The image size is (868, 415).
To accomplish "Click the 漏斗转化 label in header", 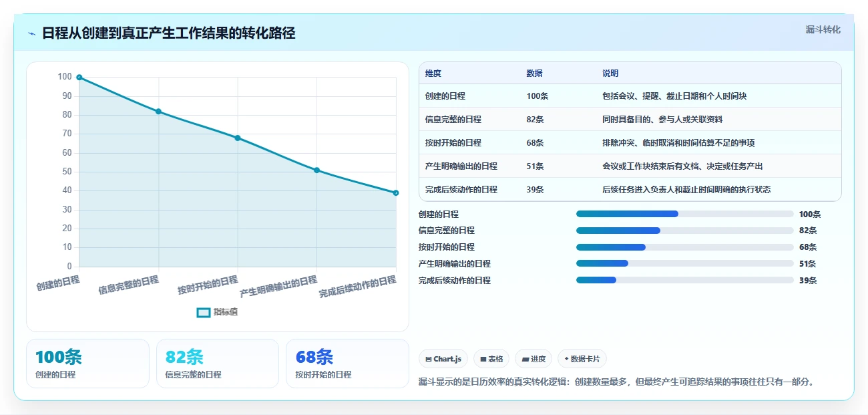I will click(x=823, y=30).
